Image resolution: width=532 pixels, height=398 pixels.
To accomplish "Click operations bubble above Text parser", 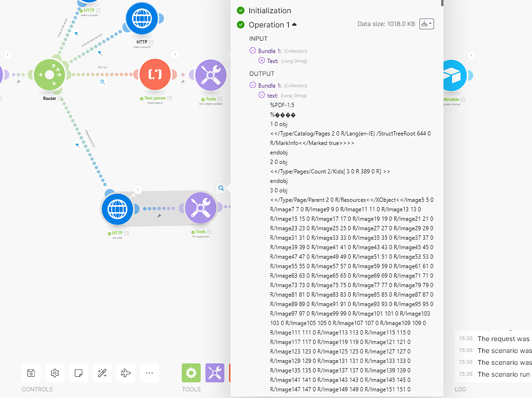I will click(x=175, y=54).
